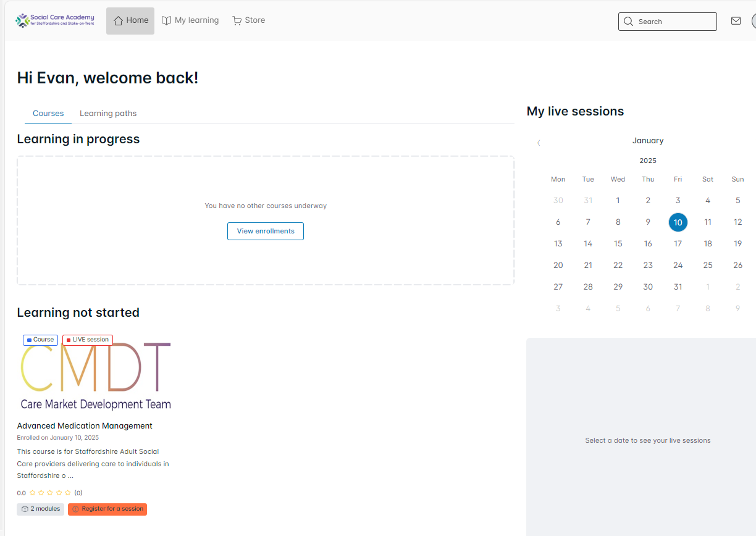This screenshot has height=536, width=756.
Task: Click the January month label in calendar
Action: tap(648, 141)
